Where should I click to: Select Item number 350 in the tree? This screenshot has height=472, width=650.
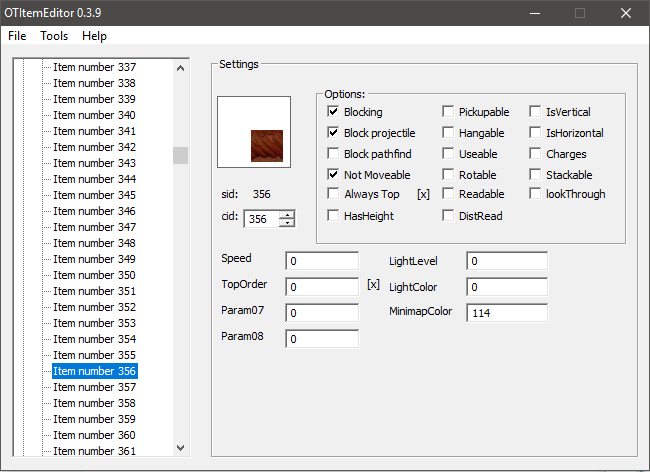click(x=95, y=275)
